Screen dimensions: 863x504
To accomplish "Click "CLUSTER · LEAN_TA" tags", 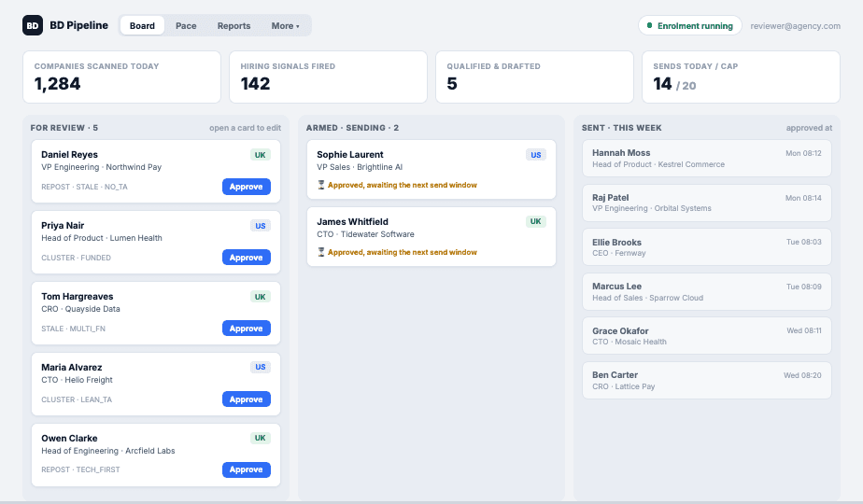I will point(77,400).
